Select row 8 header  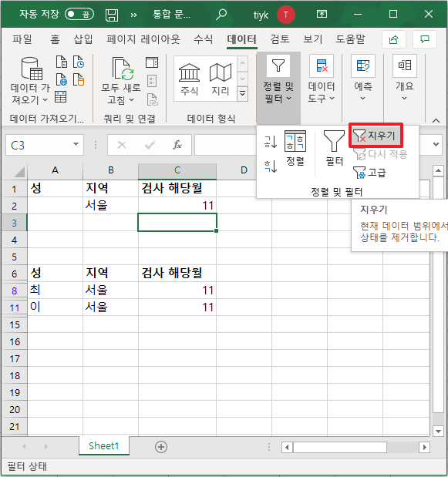[x=14, y=291]
